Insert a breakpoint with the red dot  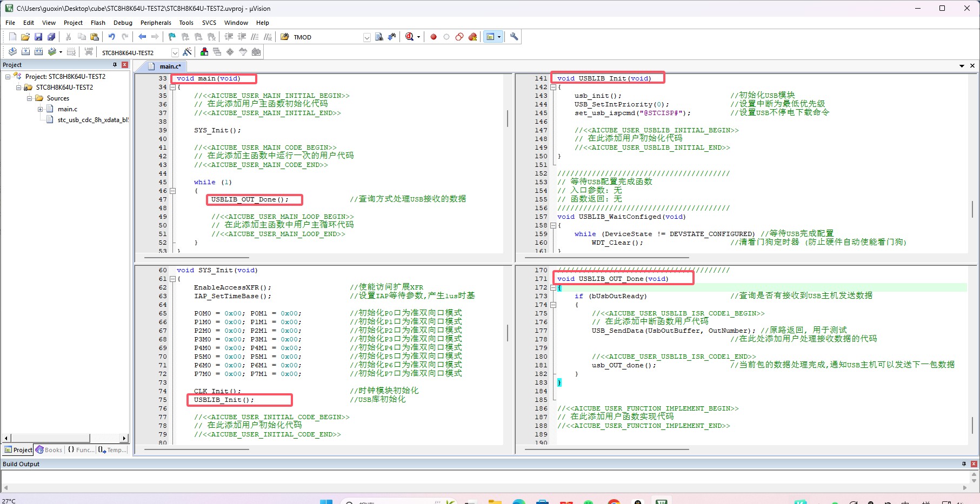433,37
